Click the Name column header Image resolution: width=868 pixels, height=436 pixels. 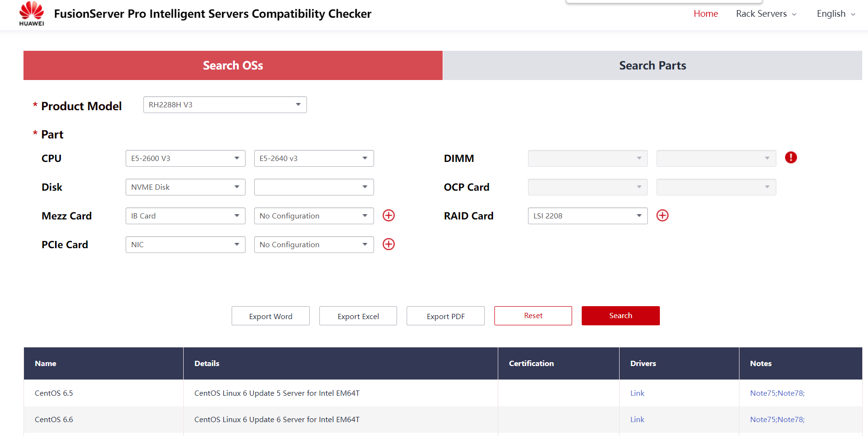pos(104,364)
